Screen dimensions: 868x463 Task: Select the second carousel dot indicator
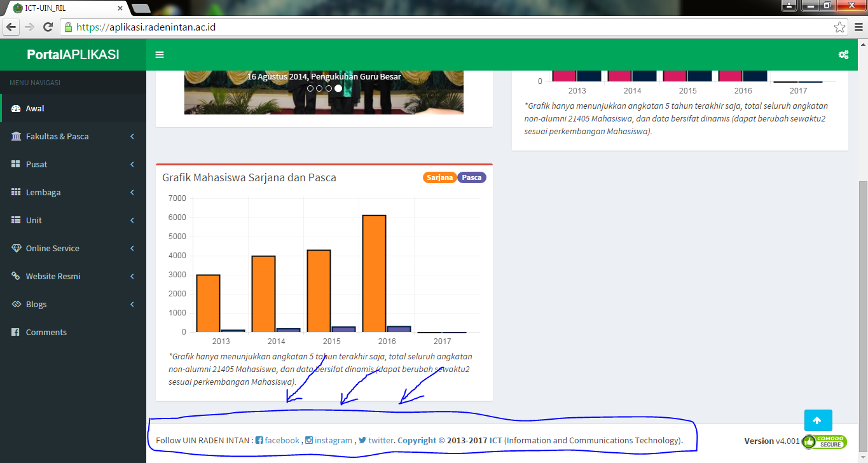pyautogui.click(x=319, y=88)
